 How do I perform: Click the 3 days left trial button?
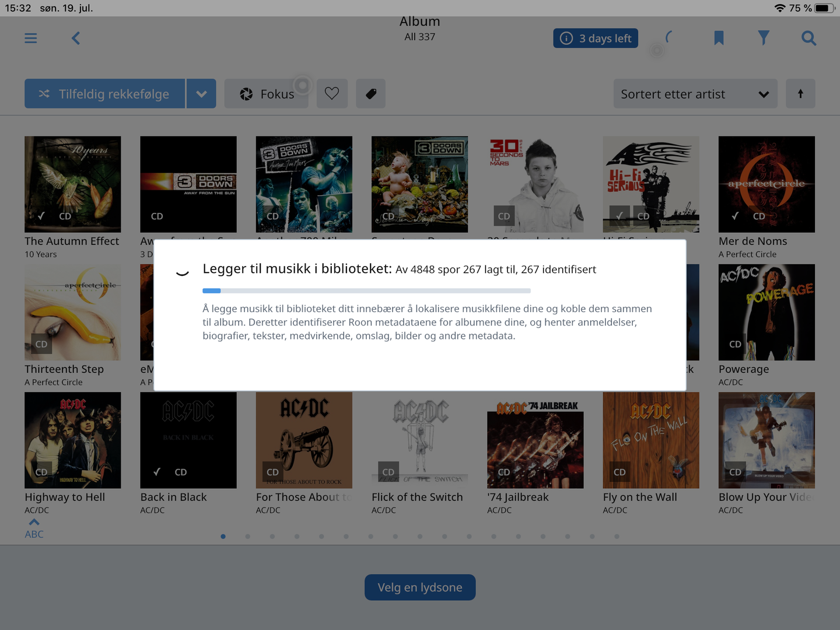(596, 38)
